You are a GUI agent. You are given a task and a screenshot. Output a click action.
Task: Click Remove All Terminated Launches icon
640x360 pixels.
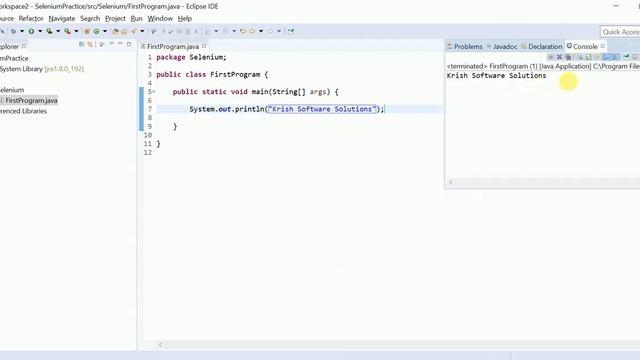[x=568, y=57]
